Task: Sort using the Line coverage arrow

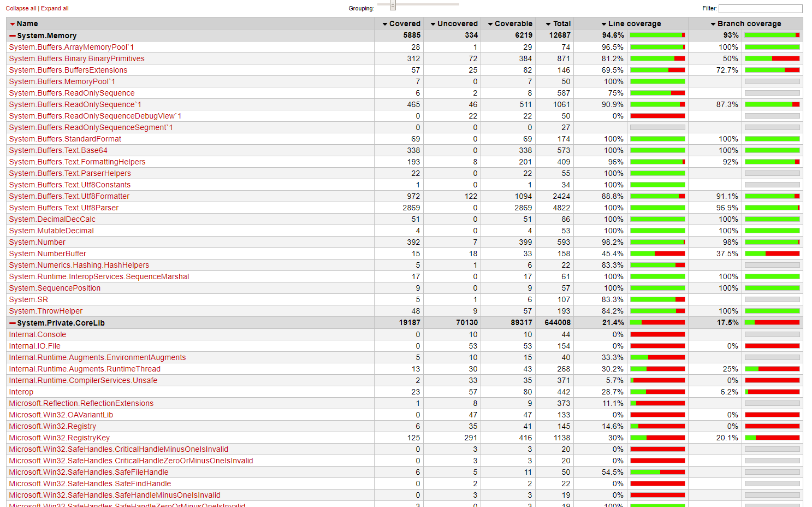Action: click(604, 23)
